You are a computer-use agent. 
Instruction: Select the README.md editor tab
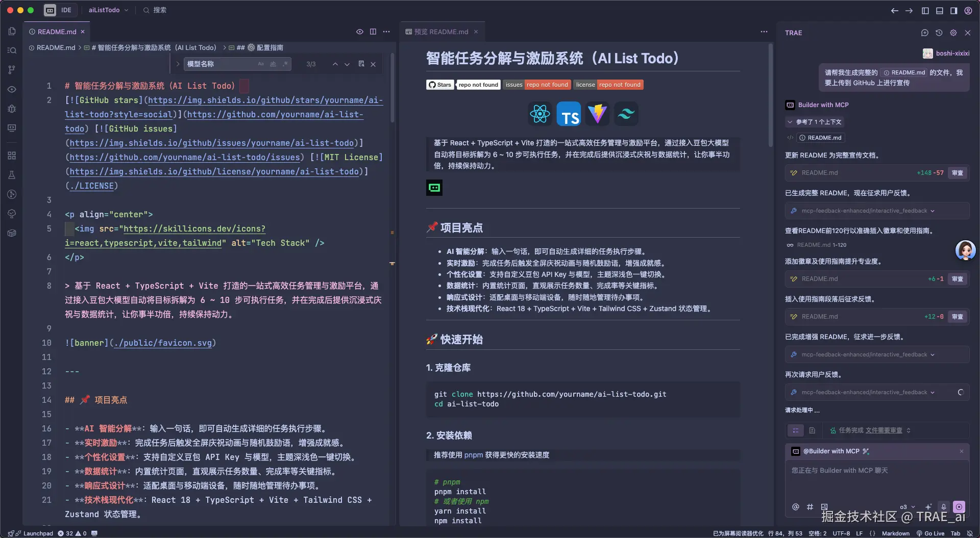(57, 32)
